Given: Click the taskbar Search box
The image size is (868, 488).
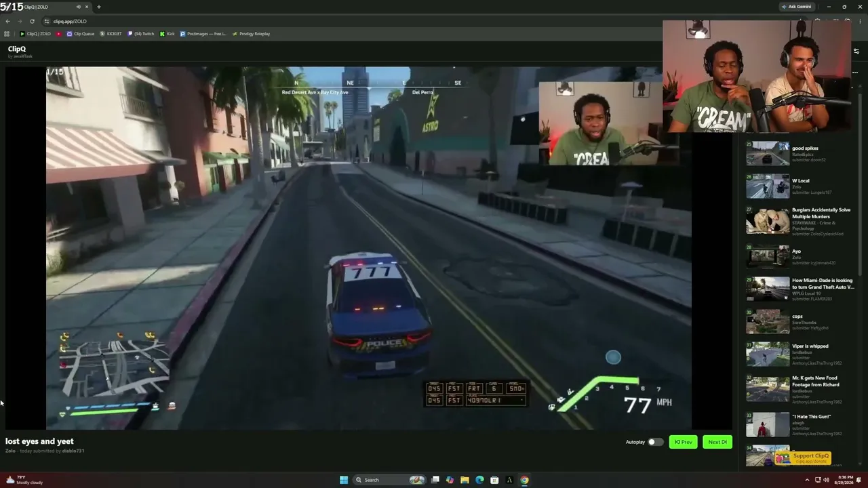Looking at the screenshot, I should click(389, 480).
